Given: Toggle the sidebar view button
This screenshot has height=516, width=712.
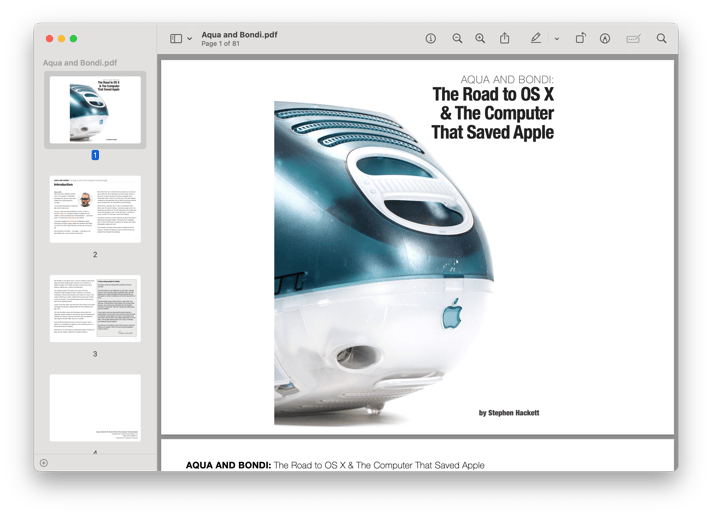Looking at the screenshot, I should pyautogui.click(x=176, y=39).
